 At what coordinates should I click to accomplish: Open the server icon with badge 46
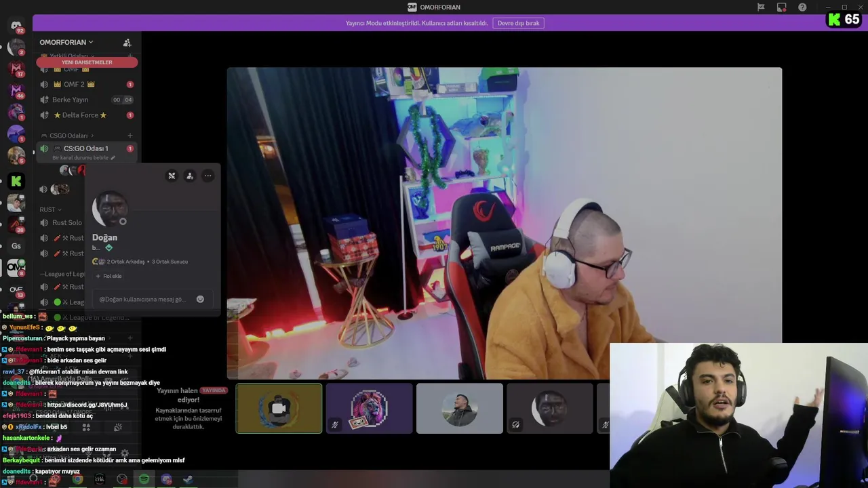[x=16, y=90]
